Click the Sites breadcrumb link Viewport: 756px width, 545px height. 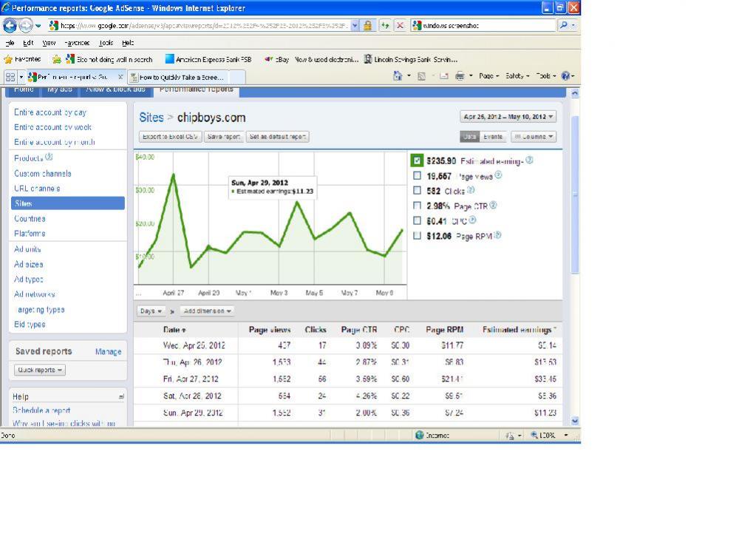[x=151, y=117]
